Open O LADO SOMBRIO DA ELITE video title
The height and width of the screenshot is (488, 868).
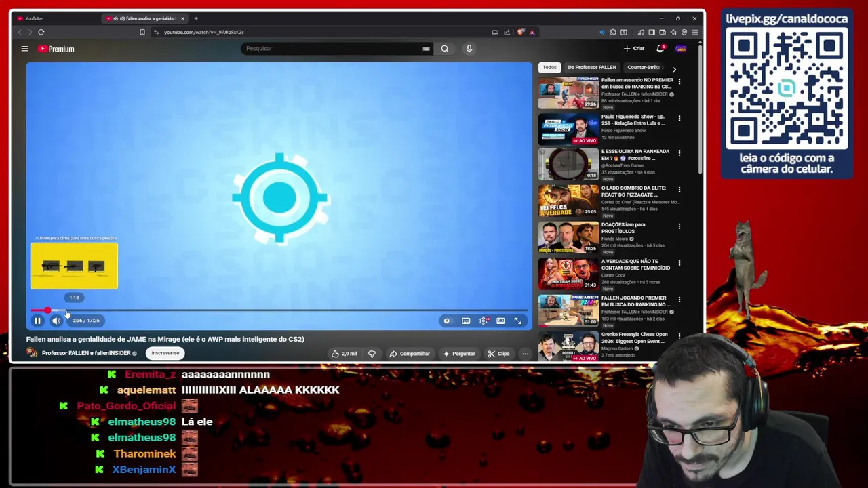[x=633, y=192]
